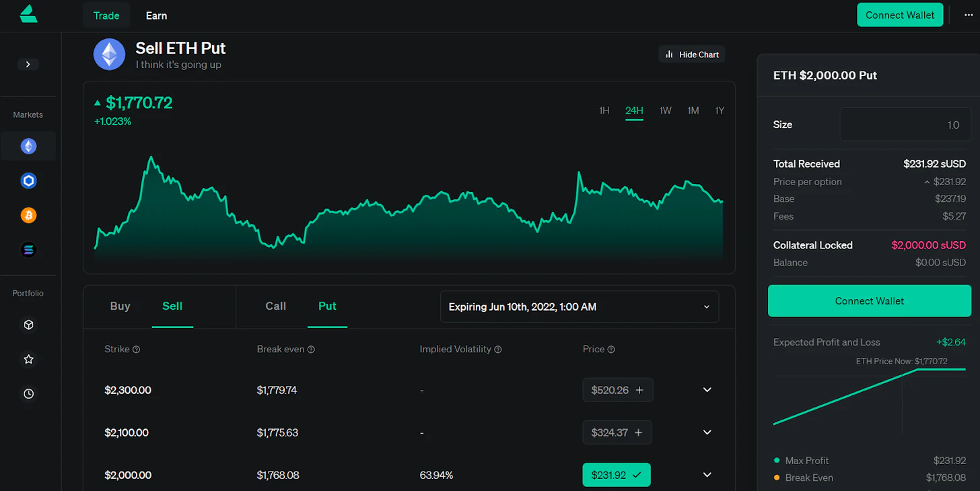The width and height of the screenshot is (980, 491).
Task: Click the Hide Chart button
Action: click(692, 55)
